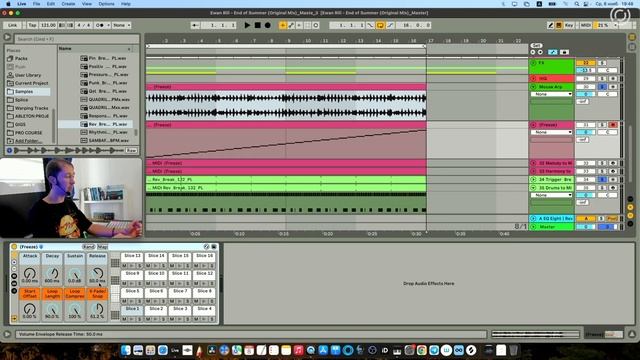
Task: Click the MIDI map mode button
Action: [585, 25]
